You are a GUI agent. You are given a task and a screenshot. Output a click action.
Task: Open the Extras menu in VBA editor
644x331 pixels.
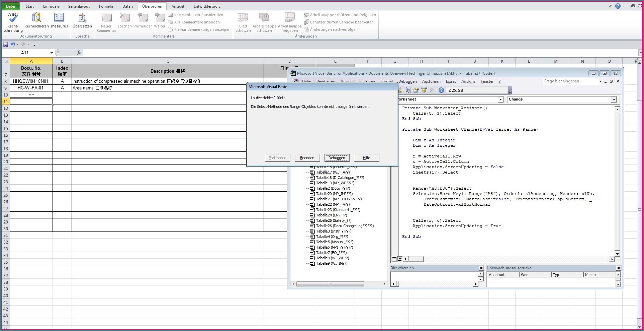point(451,81)
